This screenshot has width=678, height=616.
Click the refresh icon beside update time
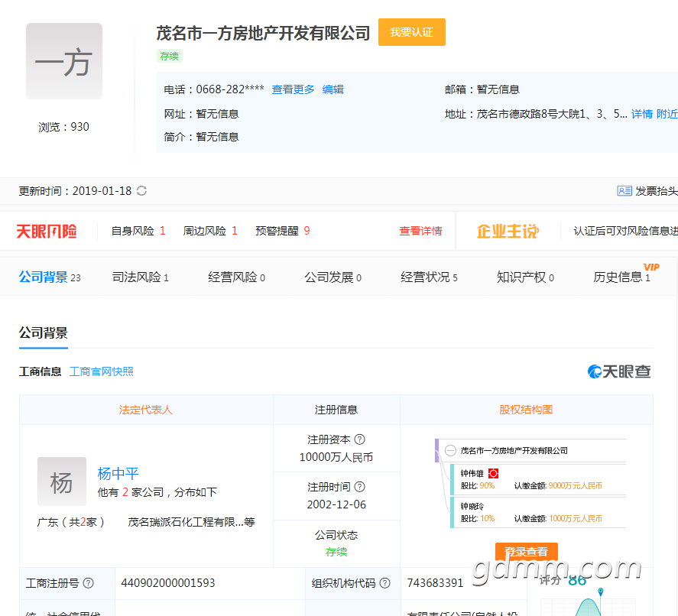pyautogui.click(x=142, y=190)
